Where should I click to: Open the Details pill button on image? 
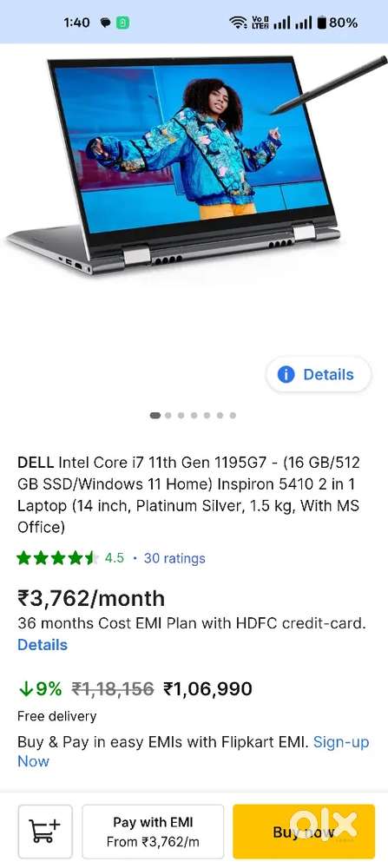(319, 375)
